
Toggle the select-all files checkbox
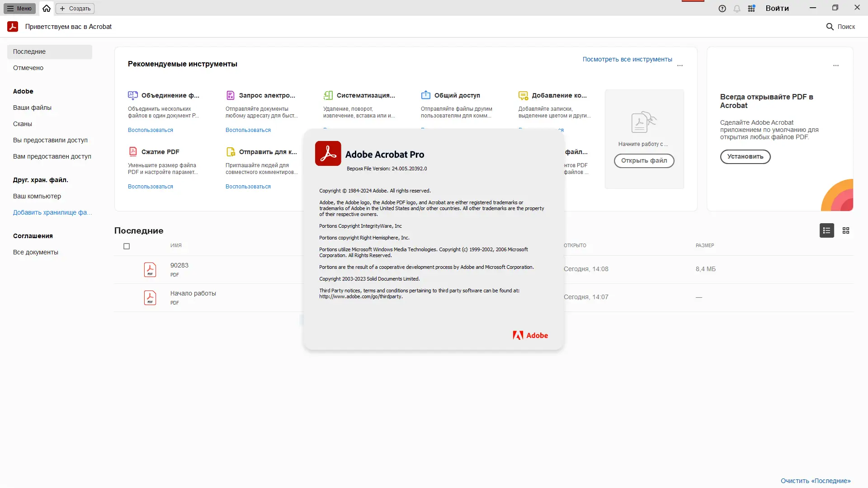coord(127,246)
